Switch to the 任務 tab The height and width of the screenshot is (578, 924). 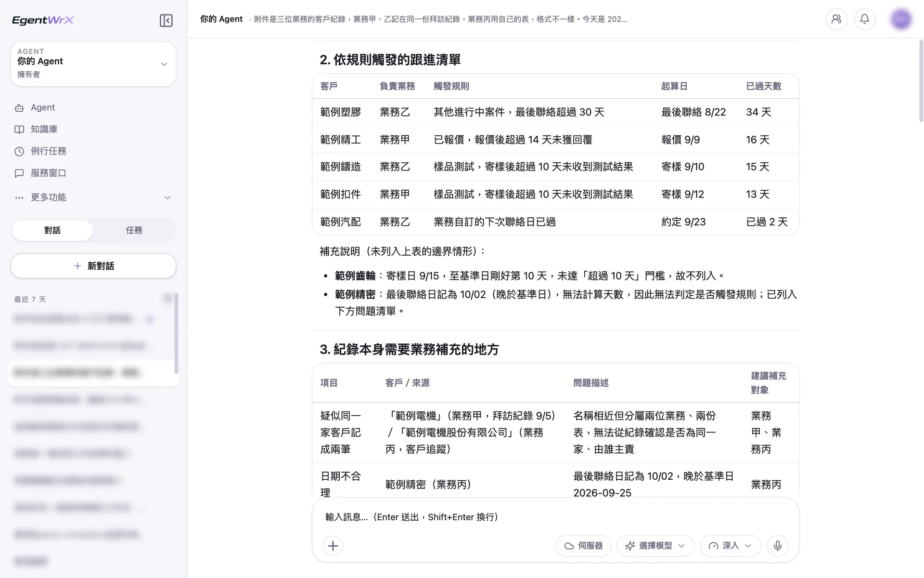click(134, 230)
